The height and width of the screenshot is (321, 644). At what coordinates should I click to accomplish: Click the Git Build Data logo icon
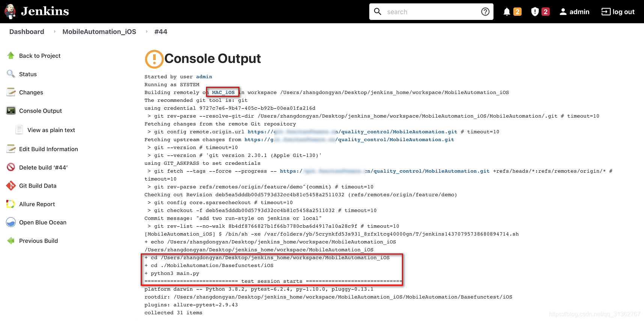pyautogui.click(x=11, y=185)
